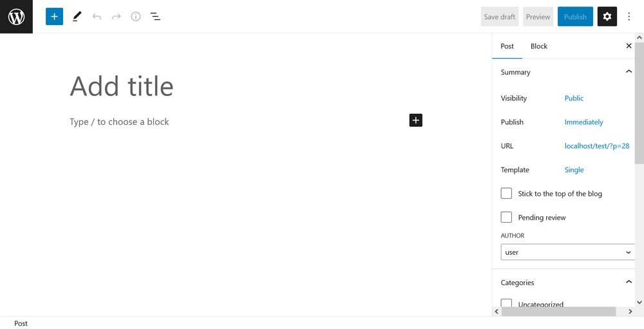Check the Pending review box
This screenshot has width=644, height=329.
tap(506, 217)
